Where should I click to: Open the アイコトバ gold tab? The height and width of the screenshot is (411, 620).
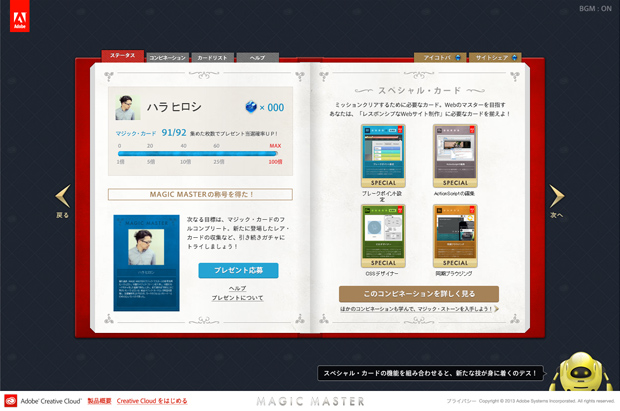pyautogui.click(x=440, y=58)
